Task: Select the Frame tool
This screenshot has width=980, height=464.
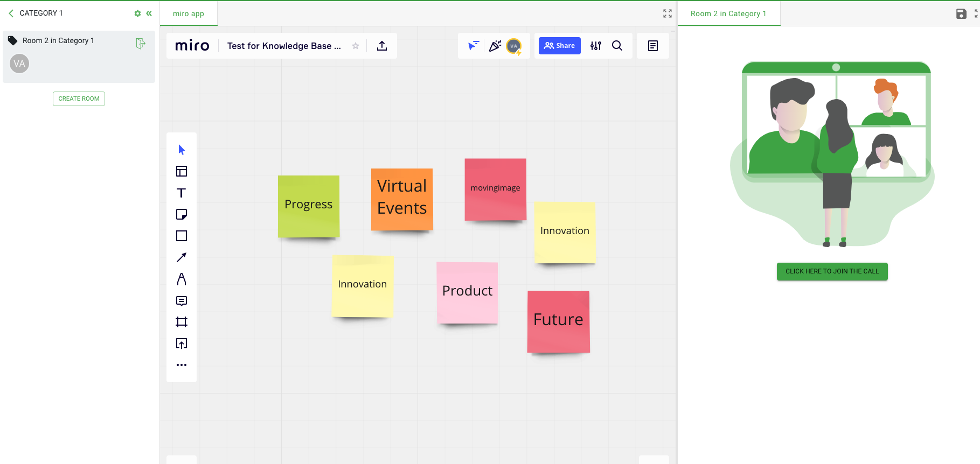Action: point(182,322)
